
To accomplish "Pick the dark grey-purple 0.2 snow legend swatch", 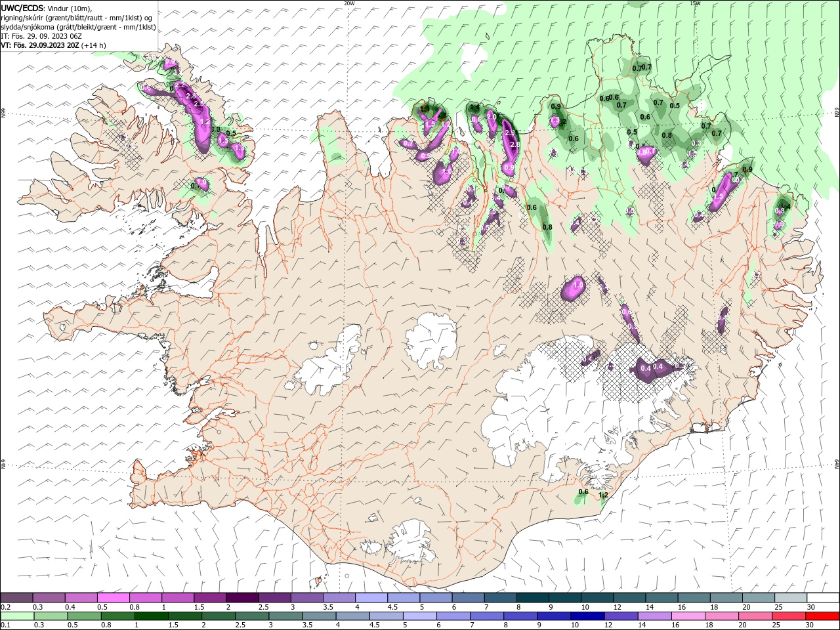I will click(x=16, y=598).
